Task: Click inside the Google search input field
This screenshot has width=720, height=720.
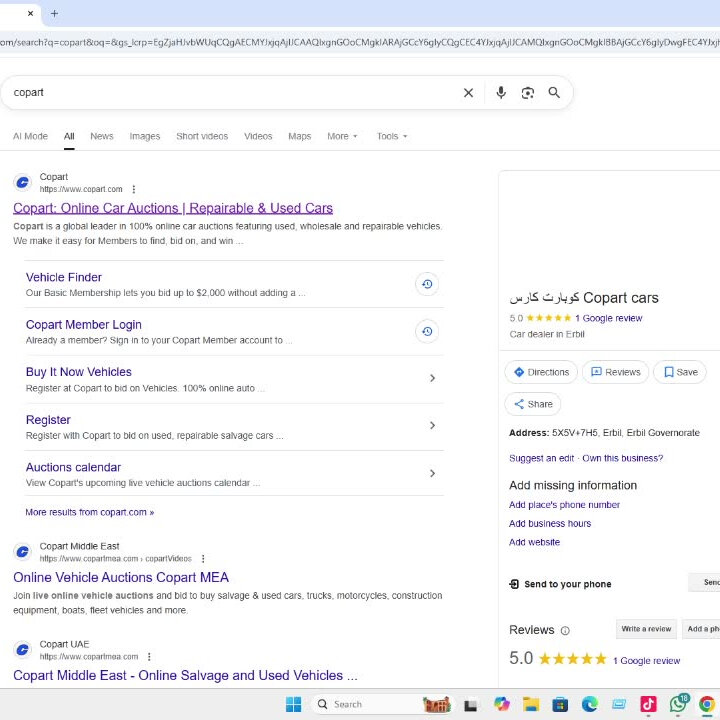Action: (x=230, y=93)
